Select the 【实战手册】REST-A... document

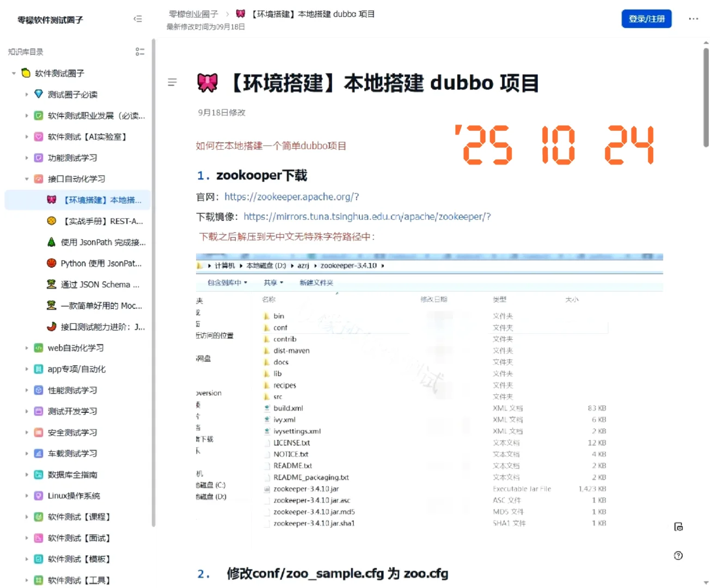coord(100,221)
